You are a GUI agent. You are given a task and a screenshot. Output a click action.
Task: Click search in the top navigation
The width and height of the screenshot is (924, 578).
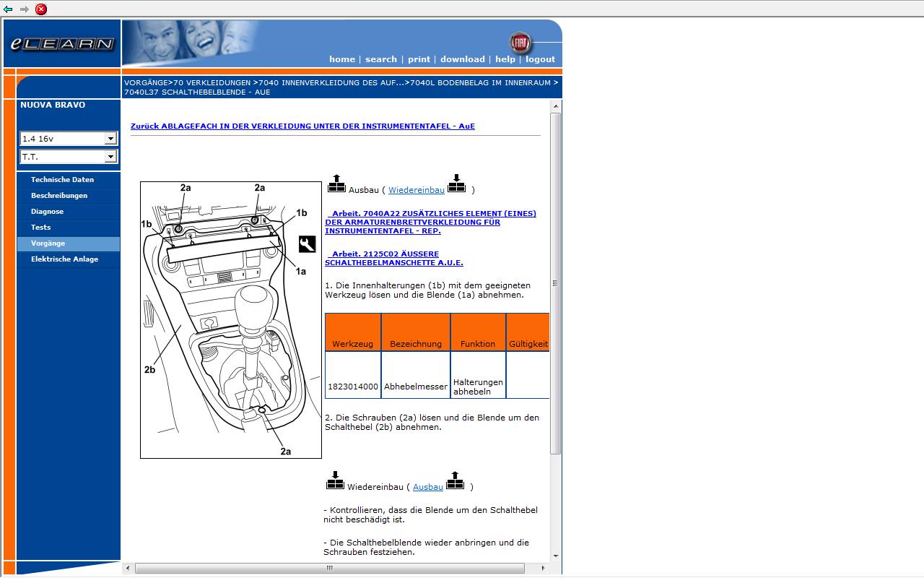coord(380,59)
